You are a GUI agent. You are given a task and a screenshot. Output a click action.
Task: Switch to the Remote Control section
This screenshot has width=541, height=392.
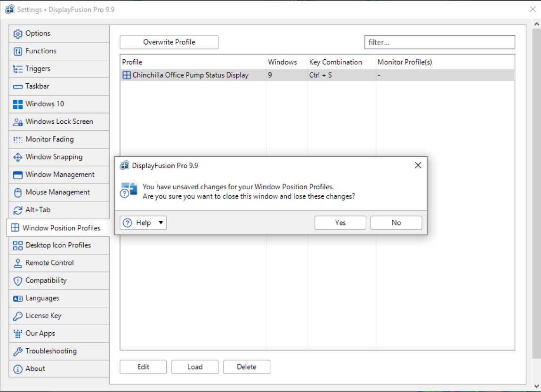pyautogui.click(x=49, y=263)
